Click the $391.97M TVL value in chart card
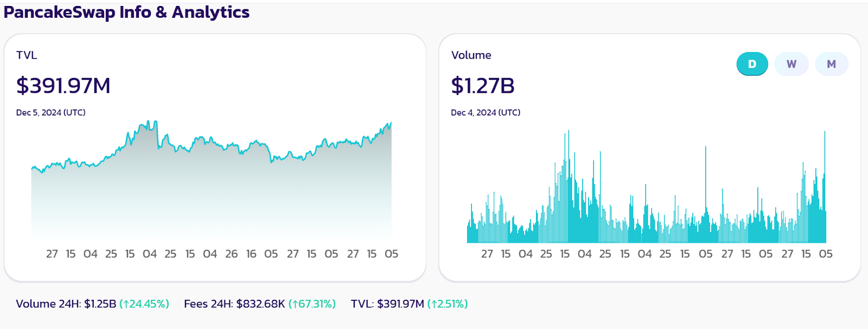 click(x=63, y=85)
